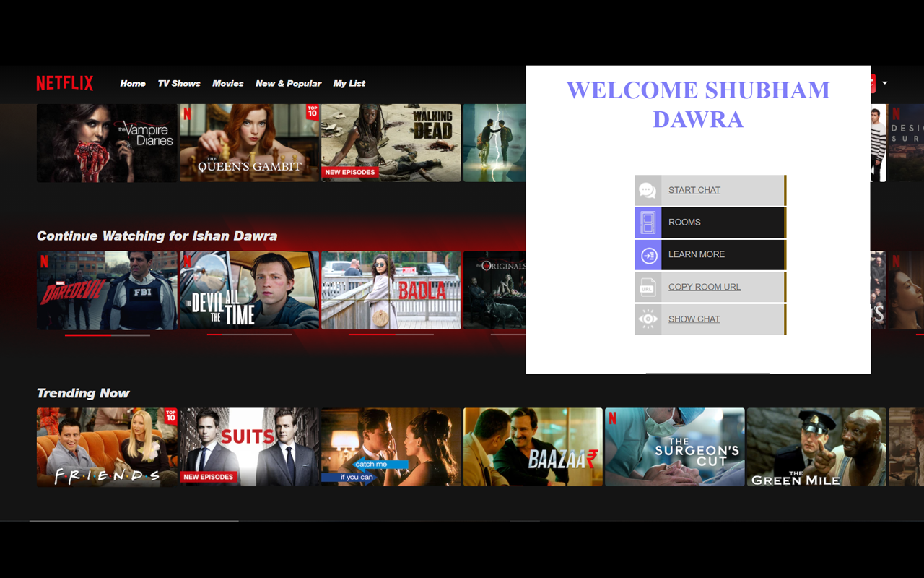Image resolution: width=924 pixels, height=578 pixels.
Task: View My List
Action: pos(349,83)
